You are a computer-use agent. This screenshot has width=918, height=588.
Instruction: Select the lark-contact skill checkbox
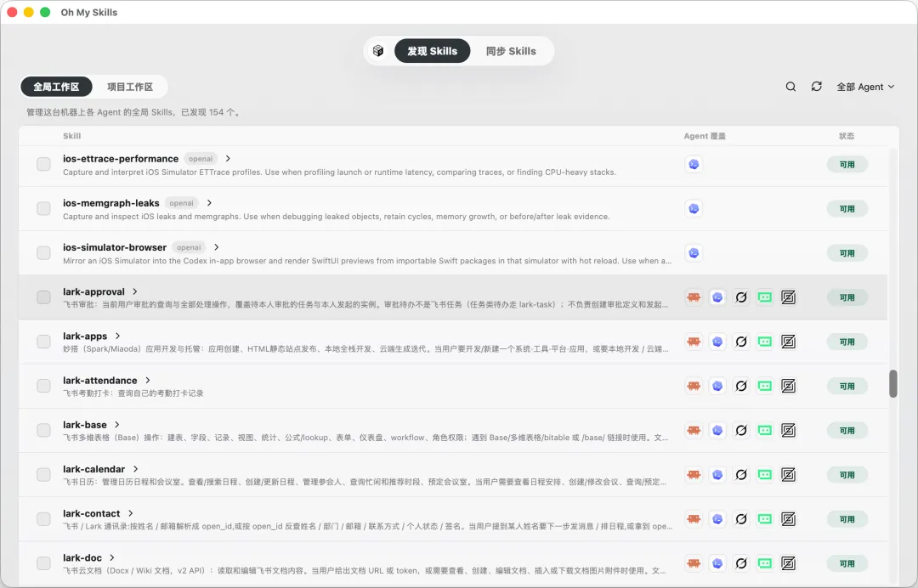43,519
